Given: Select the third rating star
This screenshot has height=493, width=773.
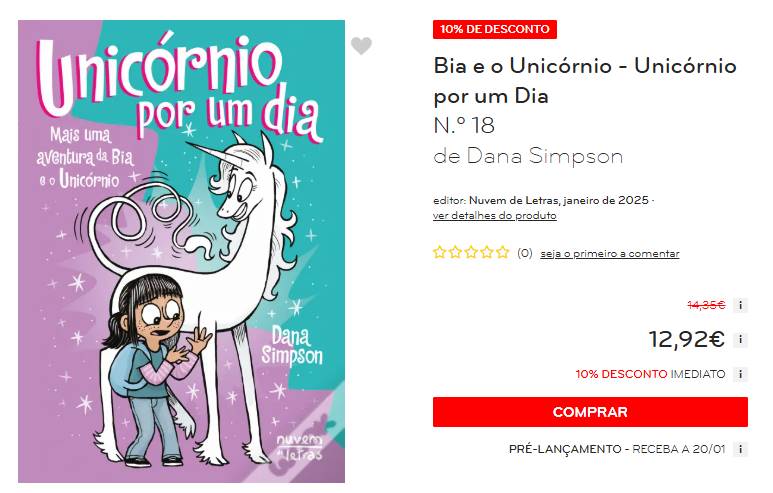Looking at the screenshot, I should tap(471, 253).
